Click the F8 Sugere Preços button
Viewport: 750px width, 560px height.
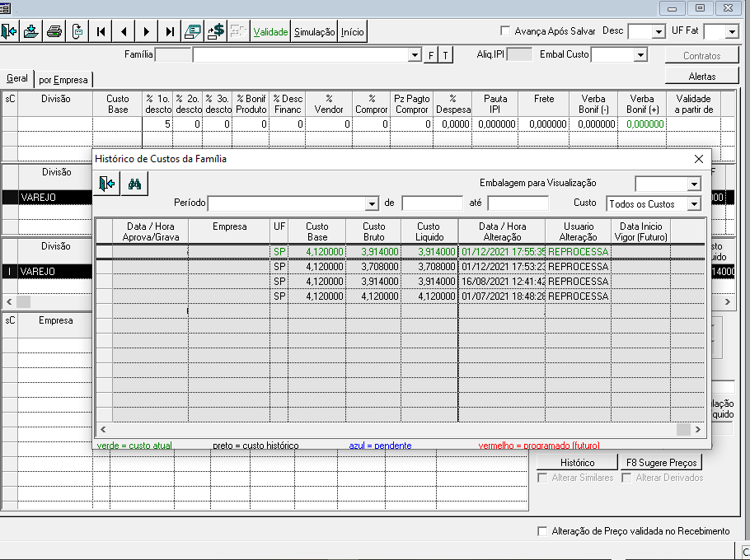[662, 463]
